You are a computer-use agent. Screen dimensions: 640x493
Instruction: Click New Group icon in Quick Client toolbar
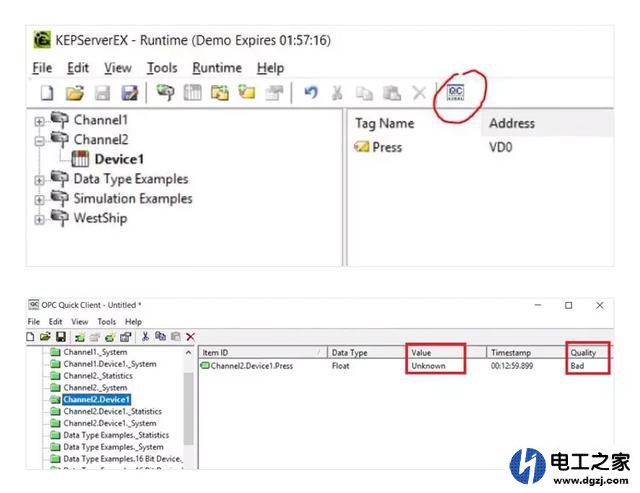pyautogui.click(x=95, y=337)
